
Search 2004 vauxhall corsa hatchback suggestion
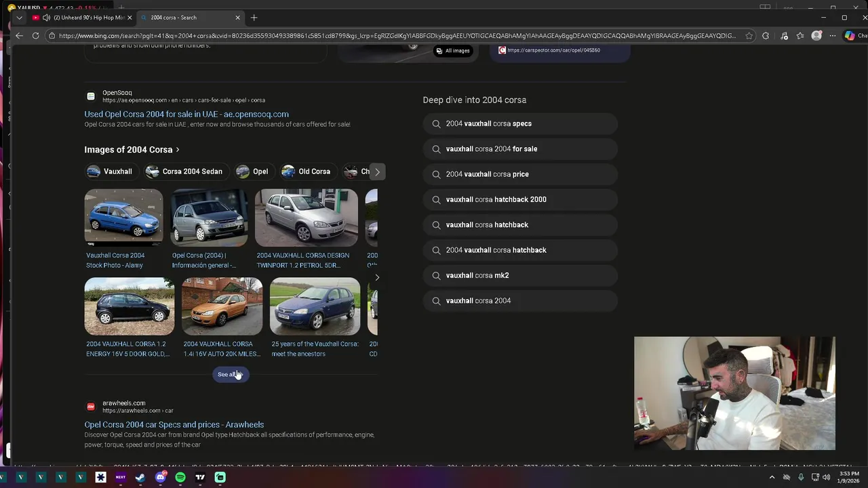pyautogui.click(x=520, y=250)
